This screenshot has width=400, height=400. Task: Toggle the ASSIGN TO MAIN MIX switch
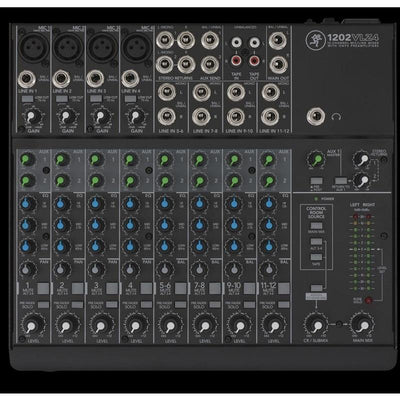(x=316, y=288)
